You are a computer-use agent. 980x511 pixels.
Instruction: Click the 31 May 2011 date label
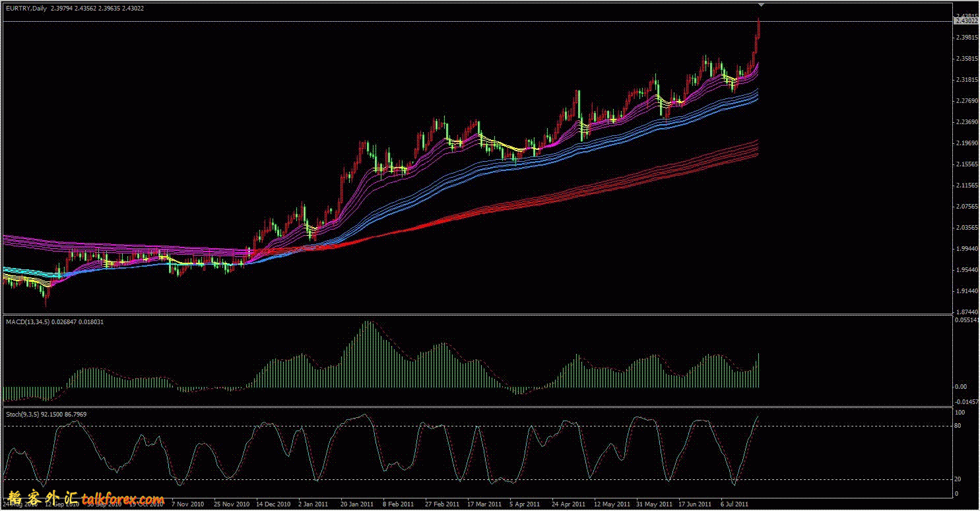654,504
